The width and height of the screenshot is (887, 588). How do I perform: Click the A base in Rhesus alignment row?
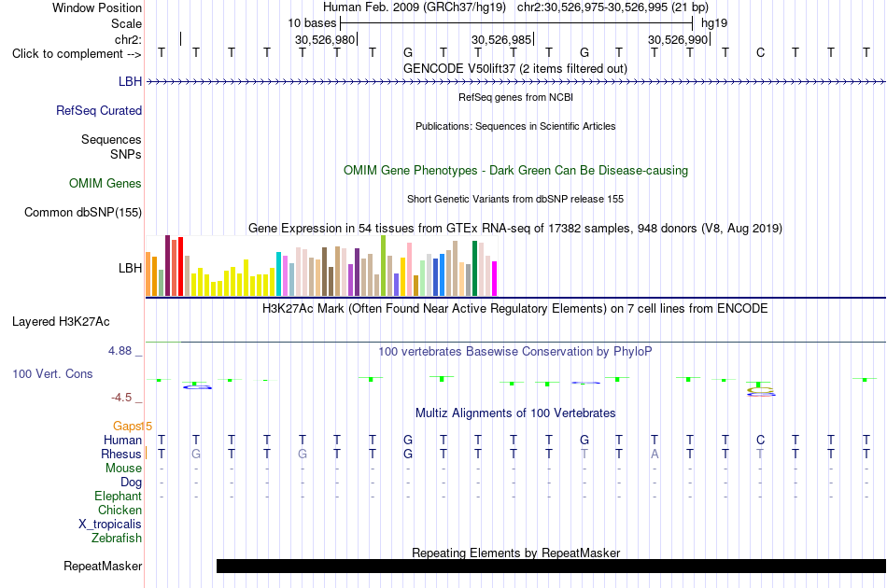pyautogui.click(x=655, y=454)
